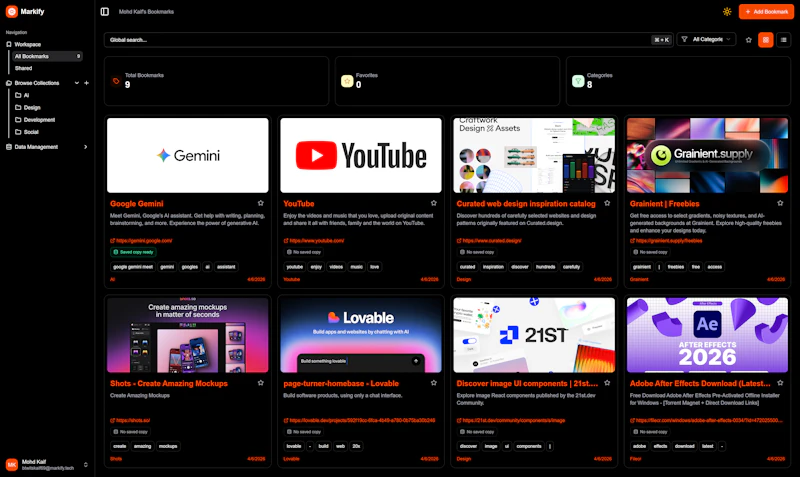
Task: Collapse Browse Collections chevron
Action: pyautogui.click(x=77, y=83)
